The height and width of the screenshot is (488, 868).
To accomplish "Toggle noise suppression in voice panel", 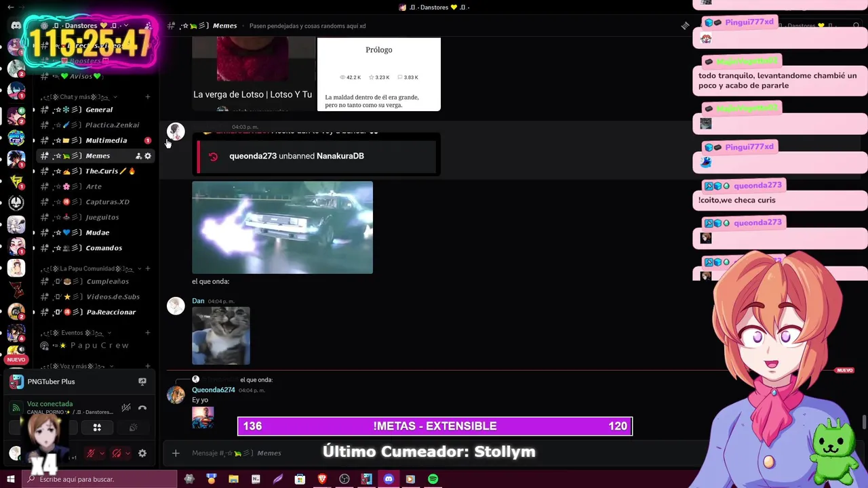I will (126, 408).
